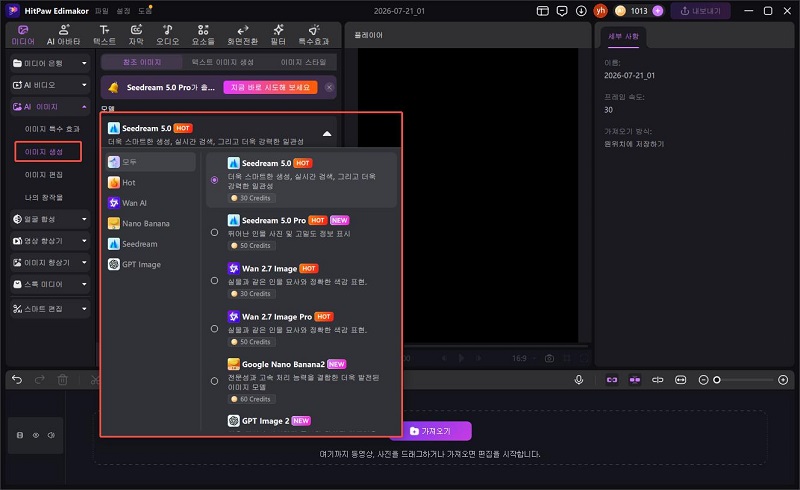Open the 파일 menu
This screenshot has width=800, height=490.
coord(102,11)
